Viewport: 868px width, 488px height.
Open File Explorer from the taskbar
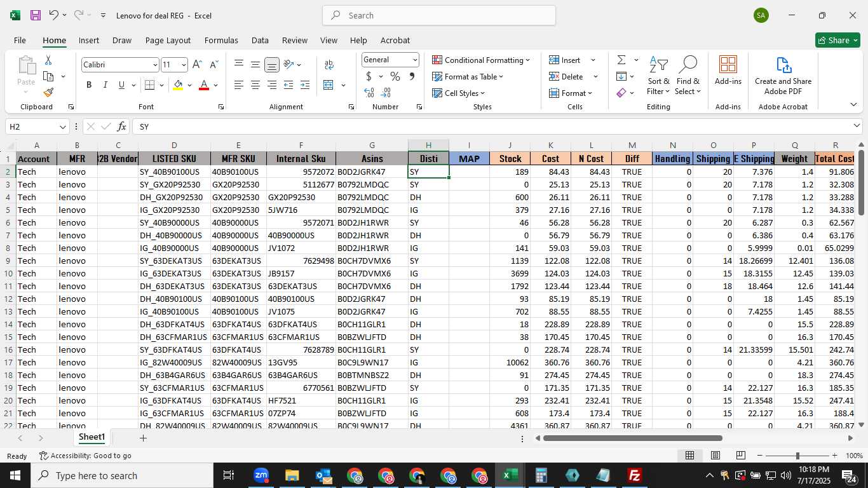click(x=292, y=475)
